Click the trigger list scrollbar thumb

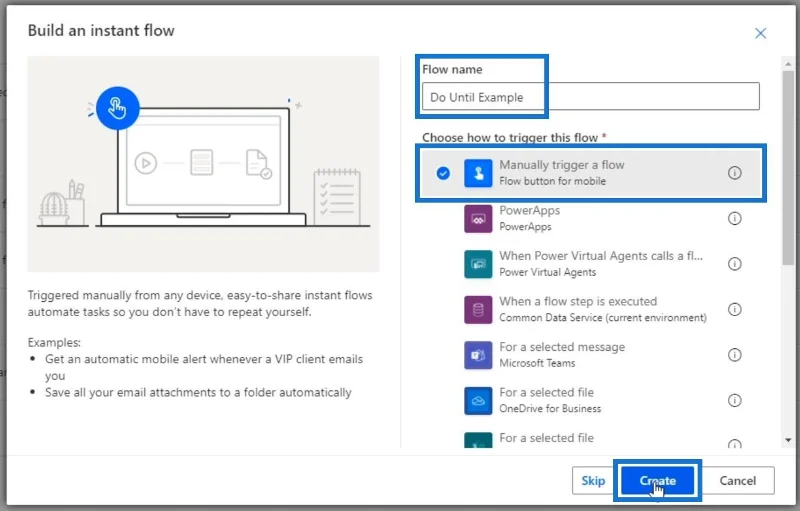click(788, 167)
